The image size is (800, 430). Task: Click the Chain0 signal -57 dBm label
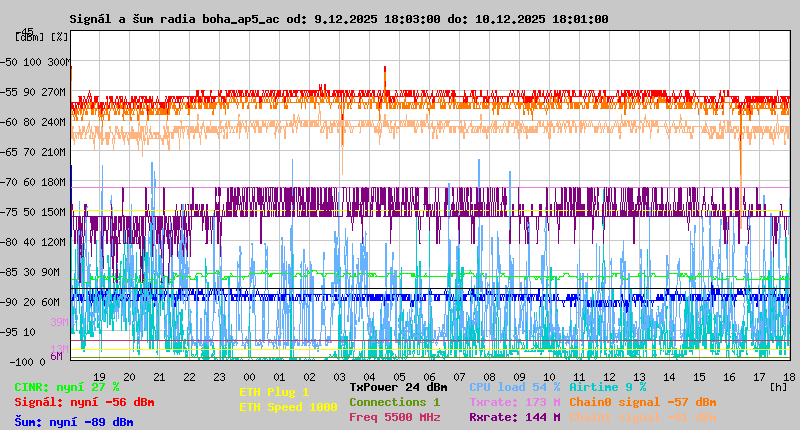(x=643, y=402)
